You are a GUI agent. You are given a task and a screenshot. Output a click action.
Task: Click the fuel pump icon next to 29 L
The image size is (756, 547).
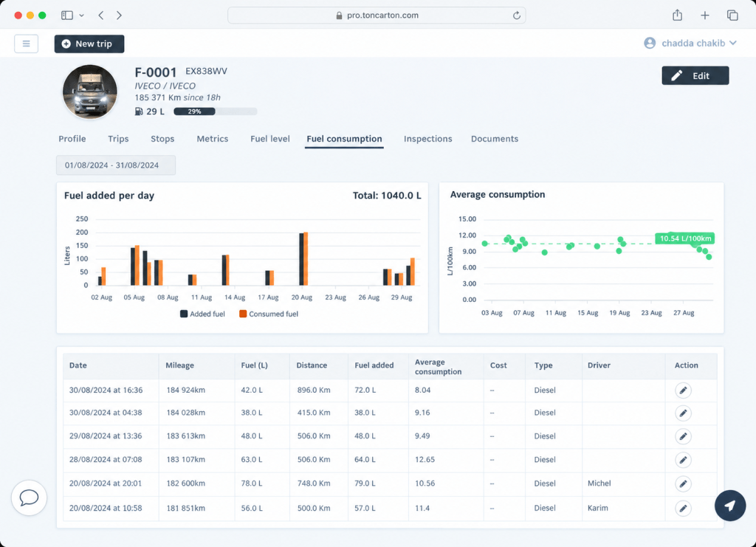(x=139, y=111)
